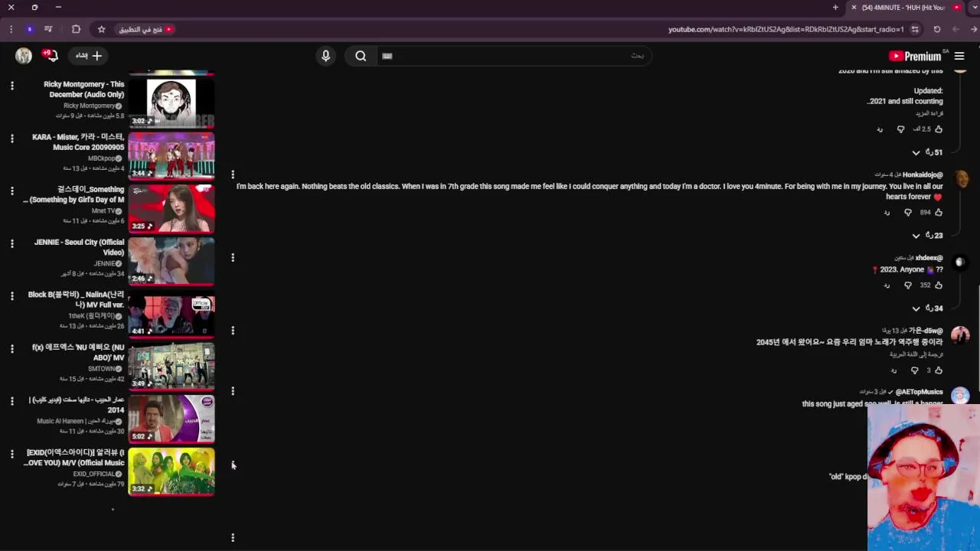Open site information icon in address bar
980x551 pixels.
click(915, 29)
